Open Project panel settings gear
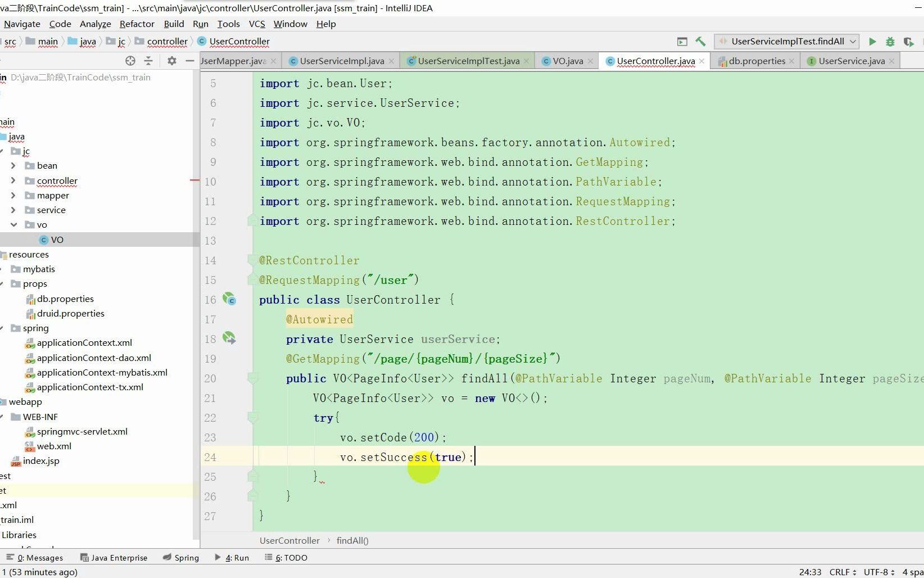Viewport: 924px width, 578px height. [172, 61]
